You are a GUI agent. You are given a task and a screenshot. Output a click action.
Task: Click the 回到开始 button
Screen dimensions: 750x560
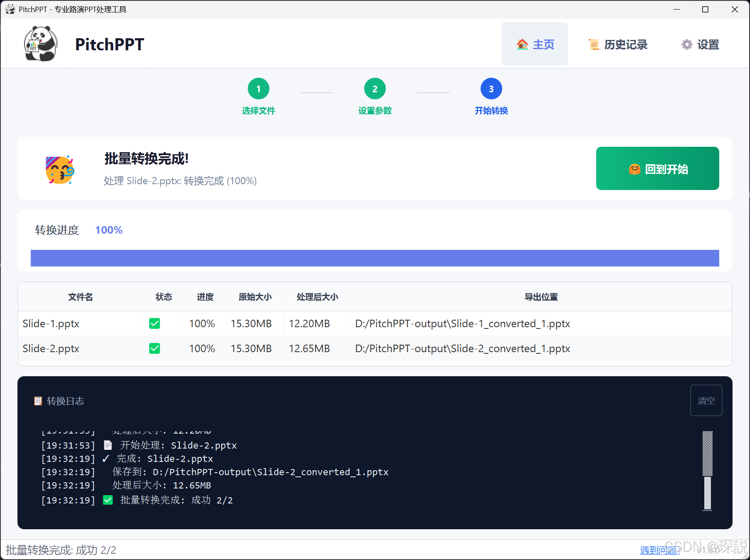pyautogui.click(x=658, y=168)
